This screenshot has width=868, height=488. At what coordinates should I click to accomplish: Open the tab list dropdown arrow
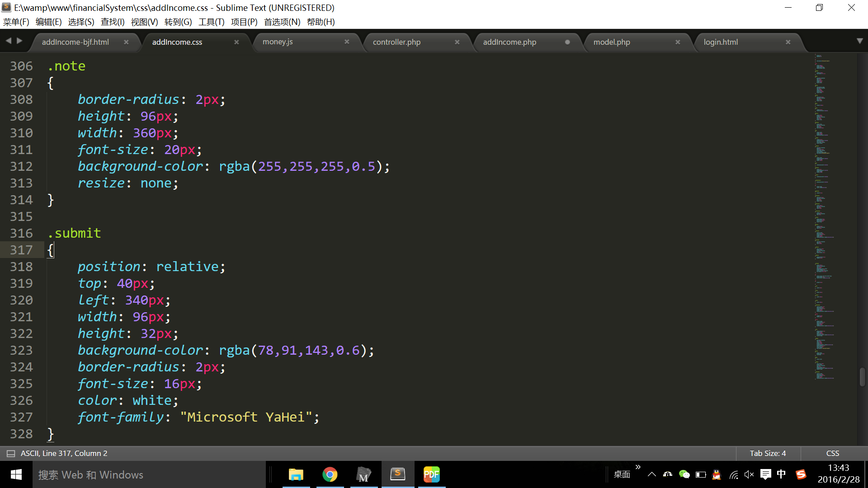coord(860,41)
